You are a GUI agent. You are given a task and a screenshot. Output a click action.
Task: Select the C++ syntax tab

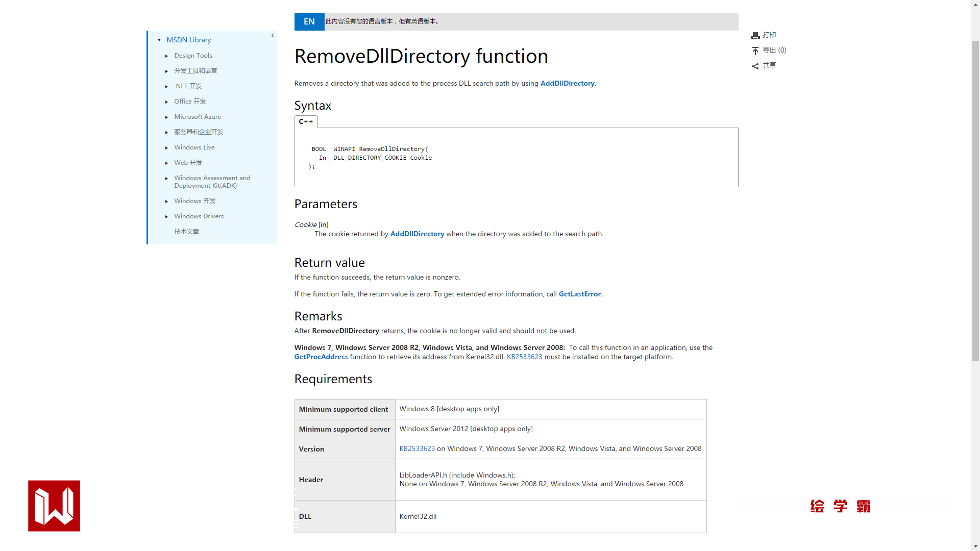306,121
